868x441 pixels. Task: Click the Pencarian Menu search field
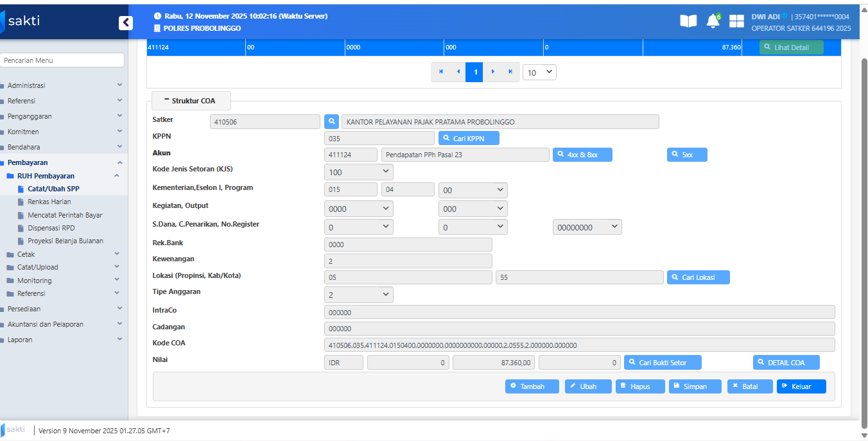pos(62,60)
